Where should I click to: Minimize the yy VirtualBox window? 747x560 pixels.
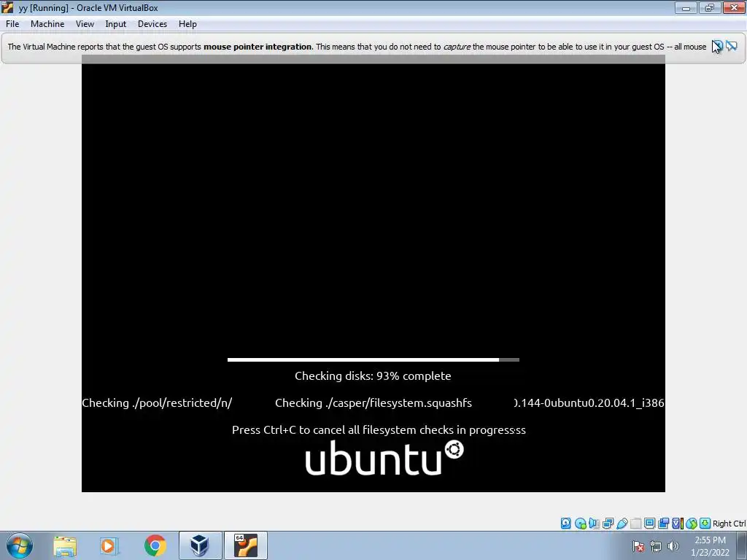pyautogui.click(x=686, y=7)
